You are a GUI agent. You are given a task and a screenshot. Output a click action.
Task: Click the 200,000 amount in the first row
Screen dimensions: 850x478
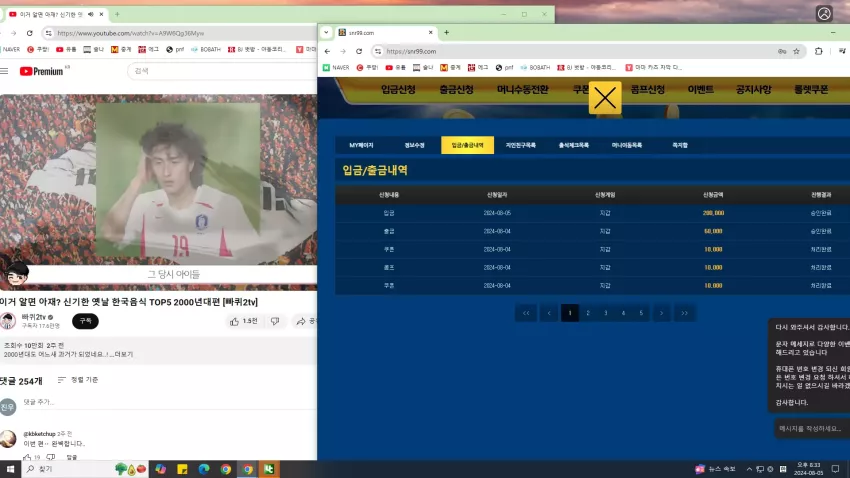tap(713, 213)
